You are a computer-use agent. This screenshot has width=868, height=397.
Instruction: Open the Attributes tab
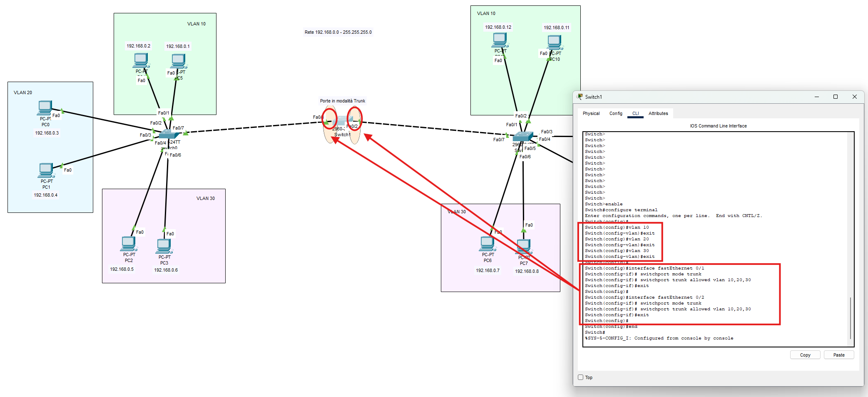658,113
